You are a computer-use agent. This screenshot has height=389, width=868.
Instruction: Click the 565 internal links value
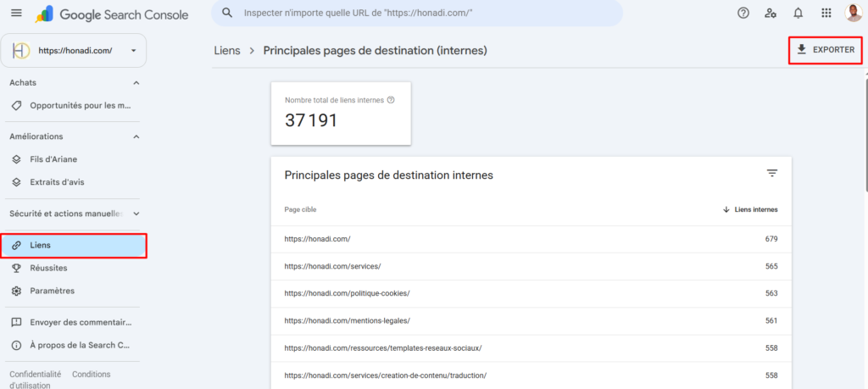[x=771, y=266]
